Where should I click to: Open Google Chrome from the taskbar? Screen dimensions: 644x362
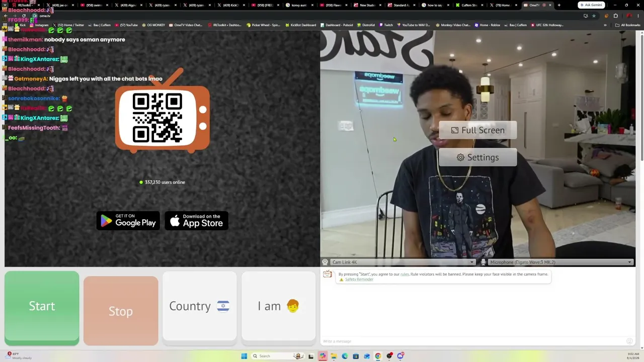(x=378, y=356)
